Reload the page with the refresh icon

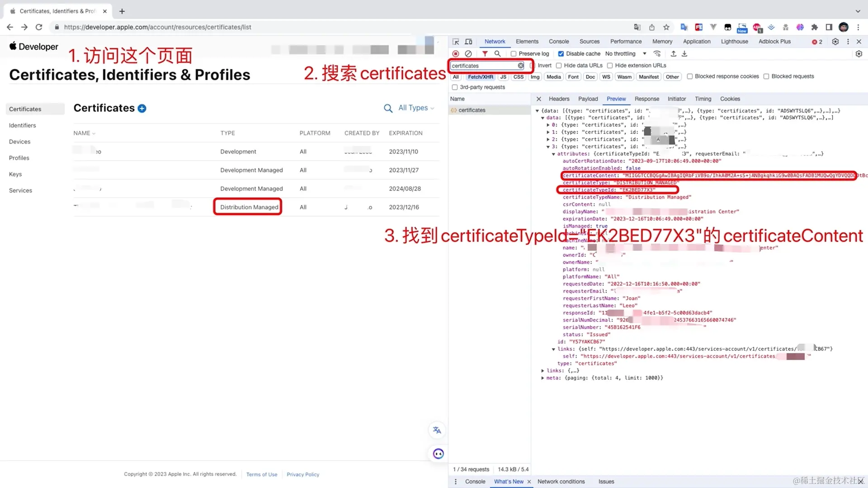point(39,27)
